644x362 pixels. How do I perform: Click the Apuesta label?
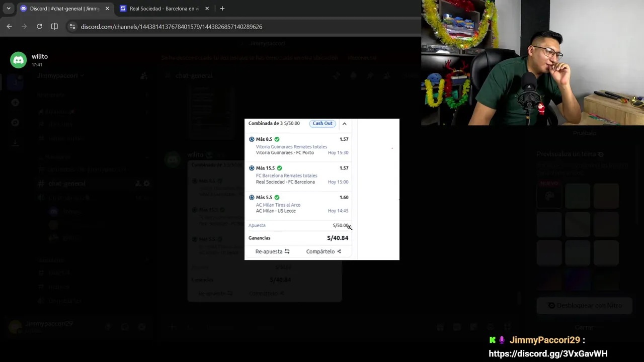(x=257, y=225)
